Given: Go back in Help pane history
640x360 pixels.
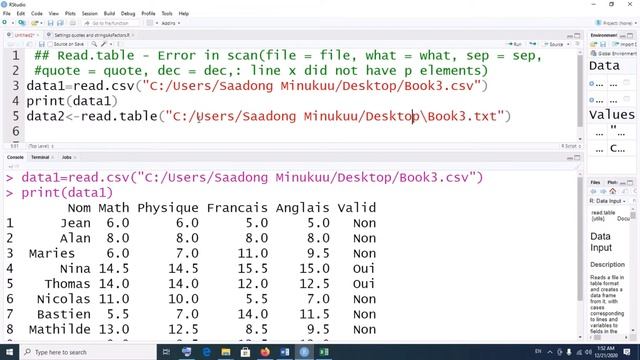Looking at the screenshot, I should coord(594,191).
